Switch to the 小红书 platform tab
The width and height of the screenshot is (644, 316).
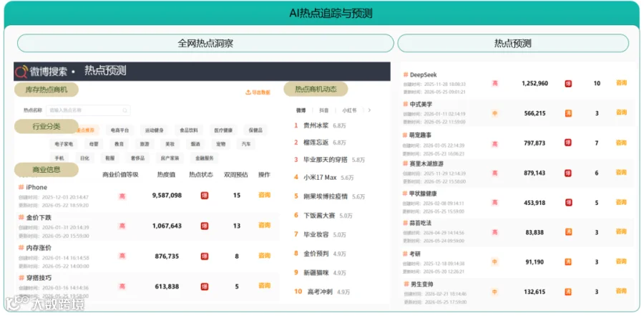tap(349, 110)
